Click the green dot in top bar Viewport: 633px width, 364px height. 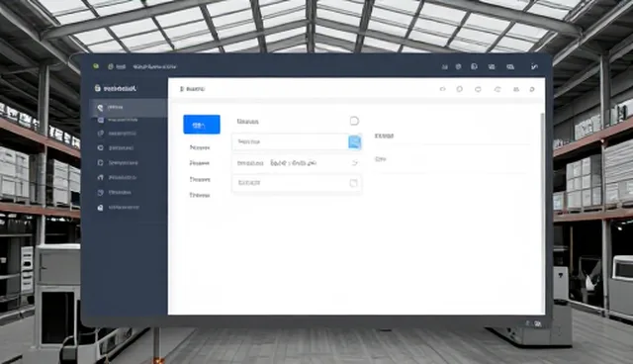(96, 66)
